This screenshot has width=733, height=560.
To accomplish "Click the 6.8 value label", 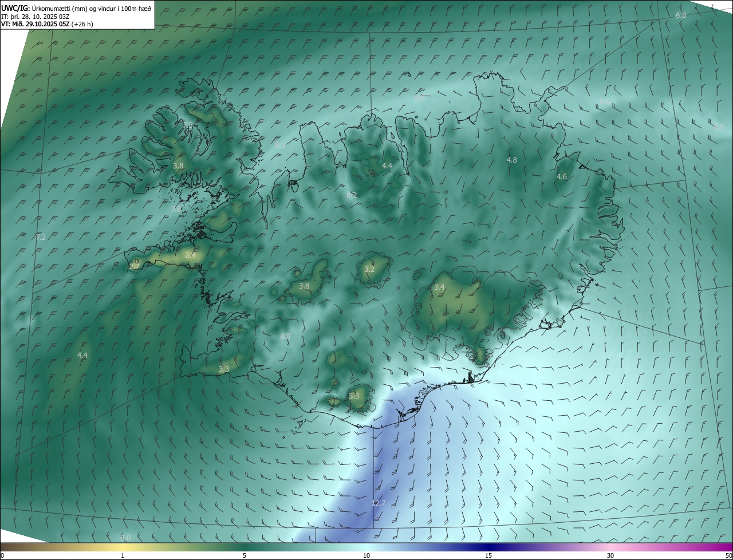I will [681, 15].
